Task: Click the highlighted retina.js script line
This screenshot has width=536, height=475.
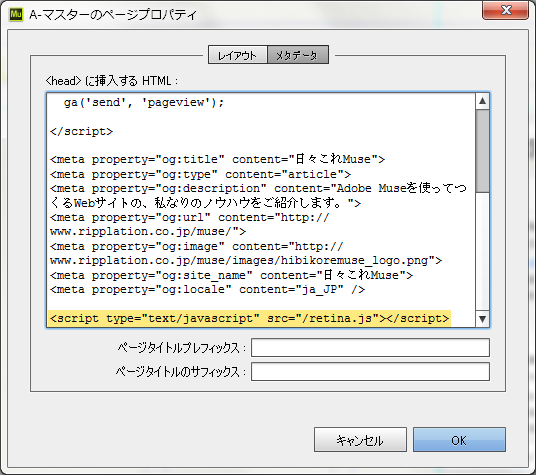Action: [x=249, y=318]
